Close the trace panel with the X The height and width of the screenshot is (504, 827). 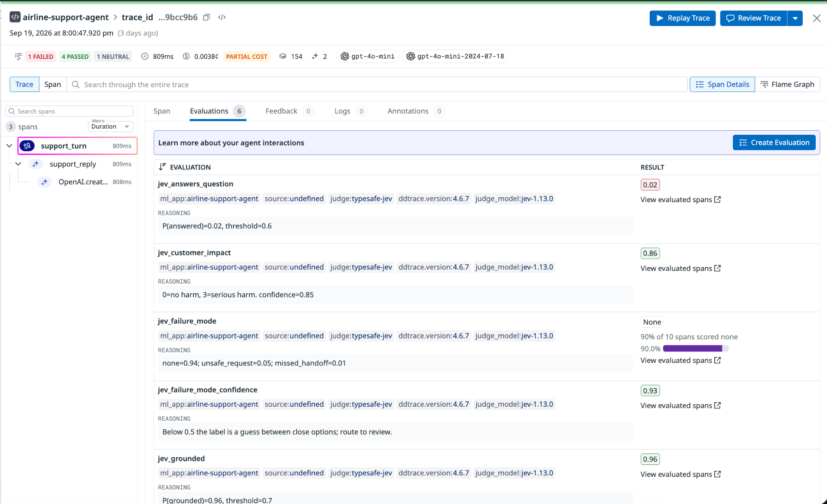817,18
